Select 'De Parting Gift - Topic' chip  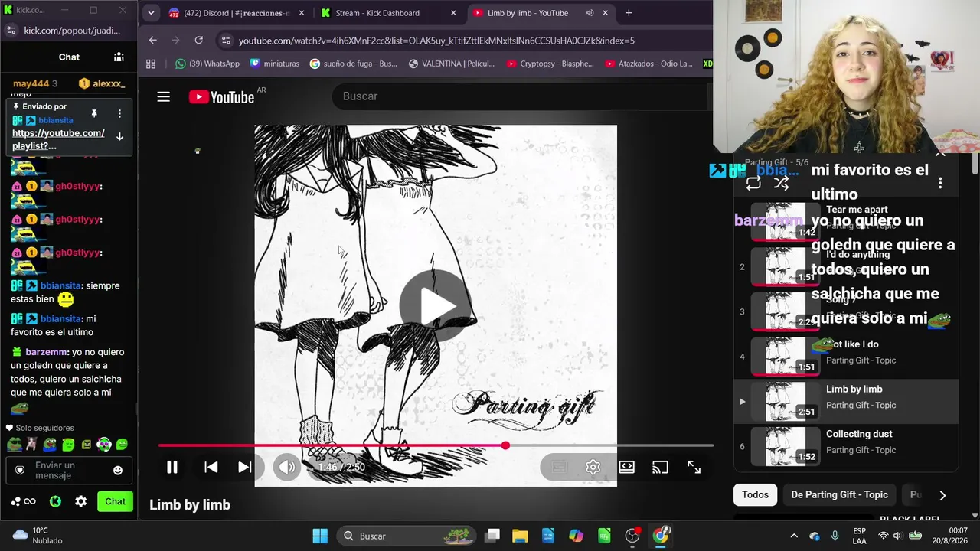click(839, 494)
